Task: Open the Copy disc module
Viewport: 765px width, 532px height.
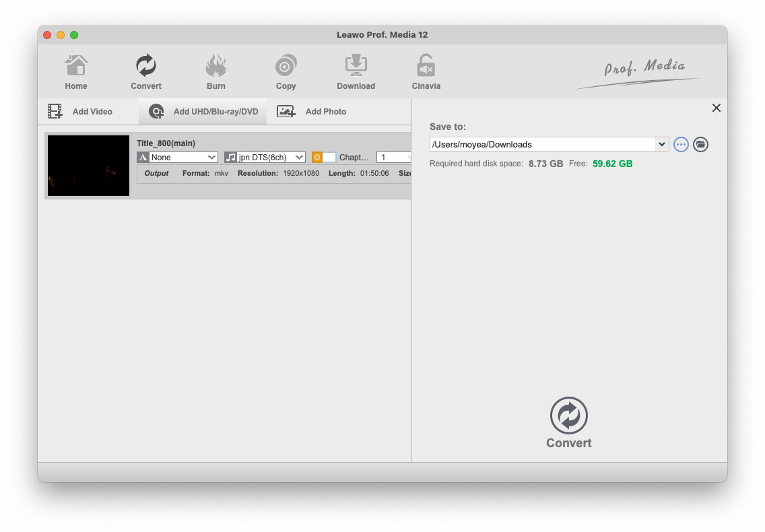Action: point(286,72)
